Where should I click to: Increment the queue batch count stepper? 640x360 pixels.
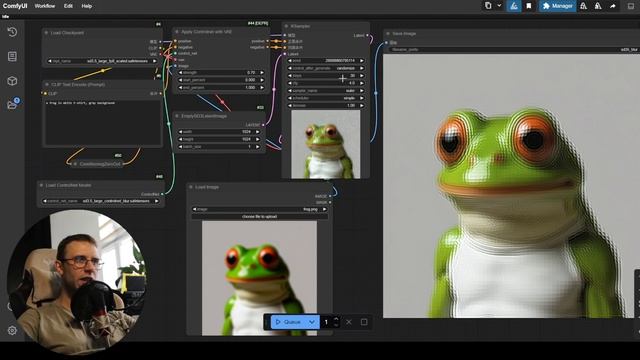point(336,319)
